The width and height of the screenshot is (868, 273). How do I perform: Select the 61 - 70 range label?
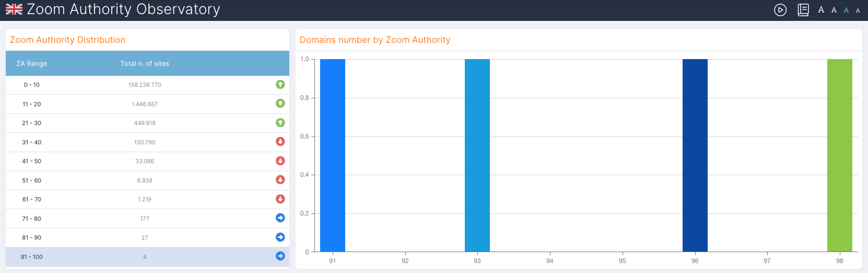click(x=32, y=199)
